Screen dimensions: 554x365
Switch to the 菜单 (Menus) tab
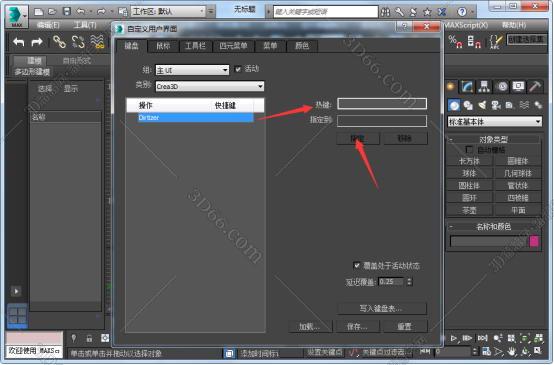click(270, 46)
